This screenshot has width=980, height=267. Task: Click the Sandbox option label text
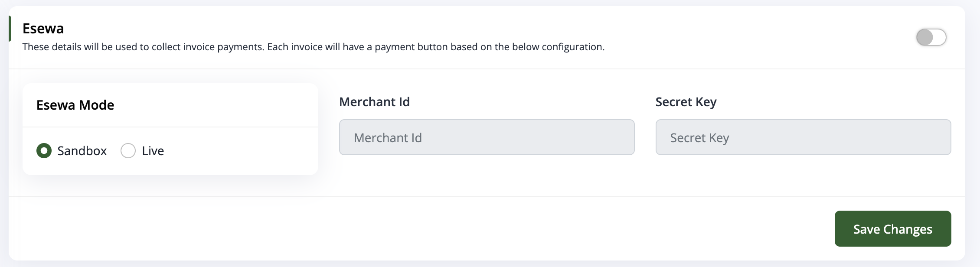click(82, 151)
